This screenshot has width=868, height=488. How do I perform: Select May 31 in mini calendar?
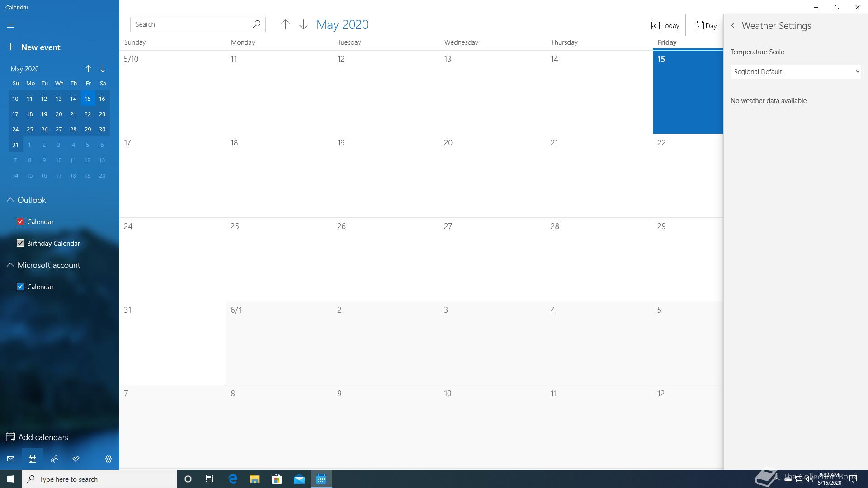tap(15, 145)
